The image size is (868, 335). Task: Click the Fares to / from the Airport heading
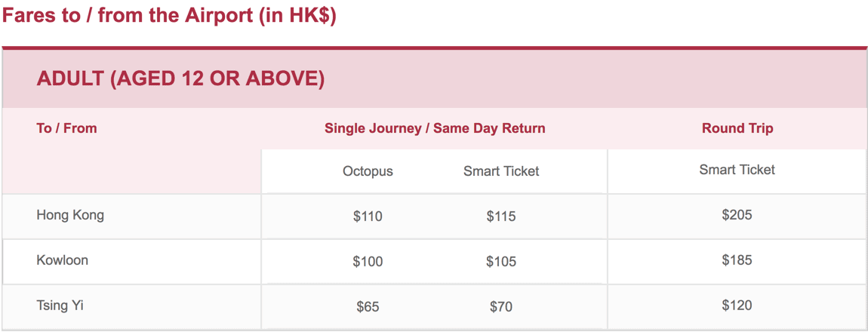169,16
